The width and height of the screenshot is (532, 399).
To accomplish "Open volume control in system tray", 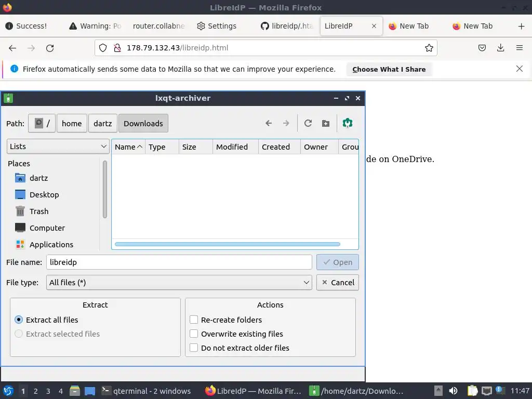I will (x=453, y=391).
